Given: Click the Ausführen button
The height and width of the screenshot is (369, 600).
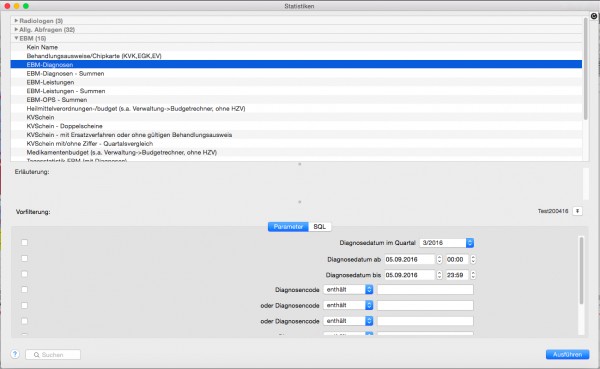Looking at the screenshot, I should tap(567, 354).
